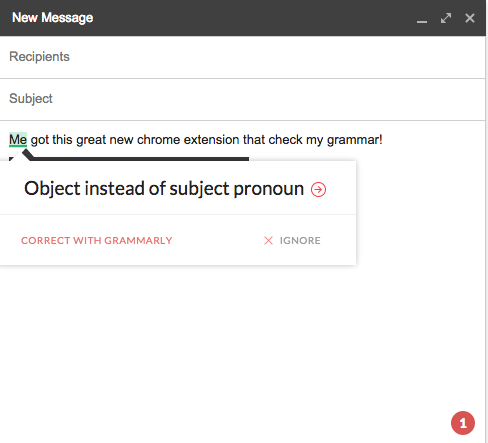Open details via red circled arrow icon
The width and height of the screenshot is (488, 443).
318,189
